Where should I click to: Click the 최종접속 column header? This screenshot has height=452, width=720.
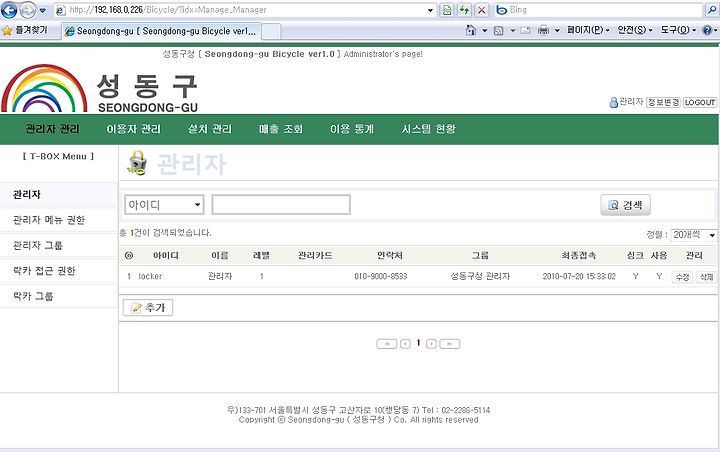[579, 255]
